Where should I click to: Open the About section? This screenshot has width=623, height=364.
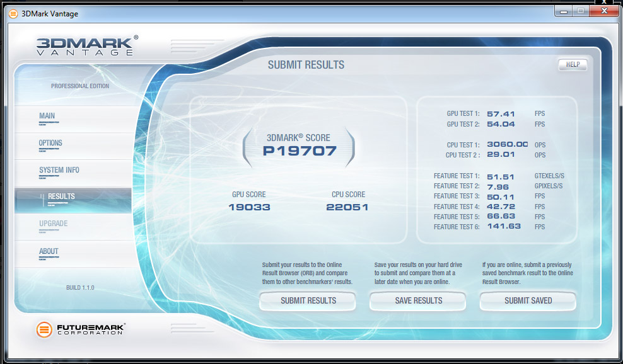tap(73, 254)
